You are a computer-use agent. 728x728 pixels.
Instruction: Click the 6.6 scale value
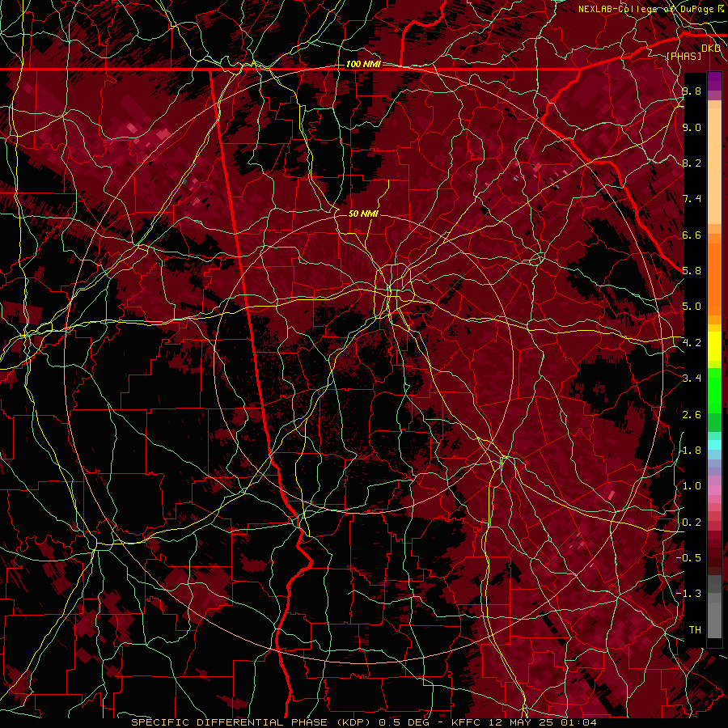[692, 235]
